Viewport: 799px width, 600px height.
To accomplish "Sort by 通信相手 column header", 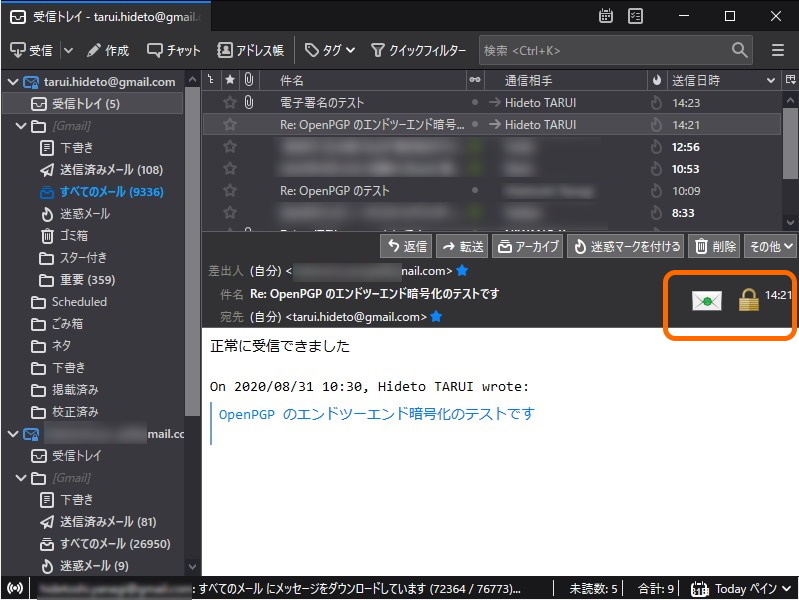I will 565,80.
